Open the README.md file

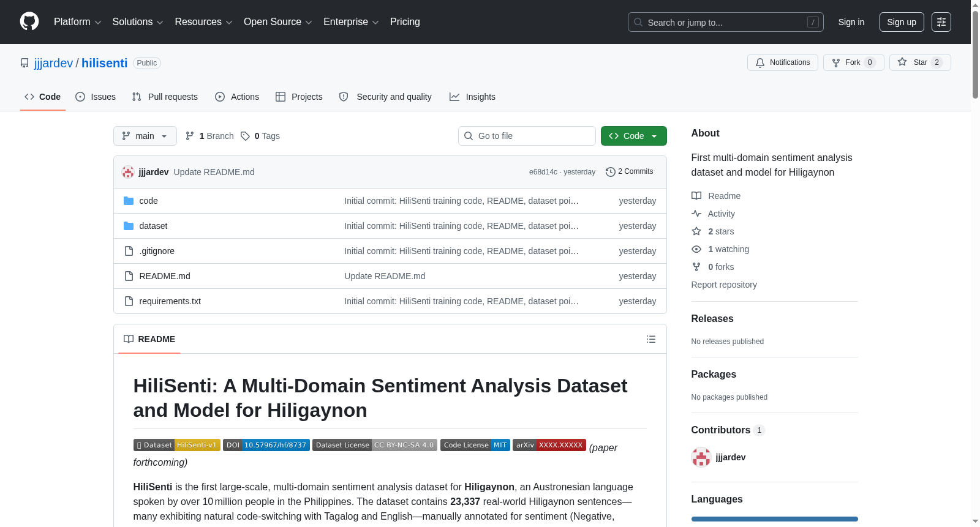click(x=165, y=276)
